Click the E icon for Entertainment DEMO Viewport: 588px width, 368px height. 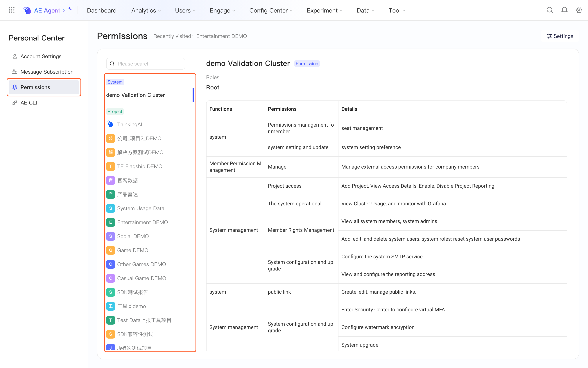(111, 222)
